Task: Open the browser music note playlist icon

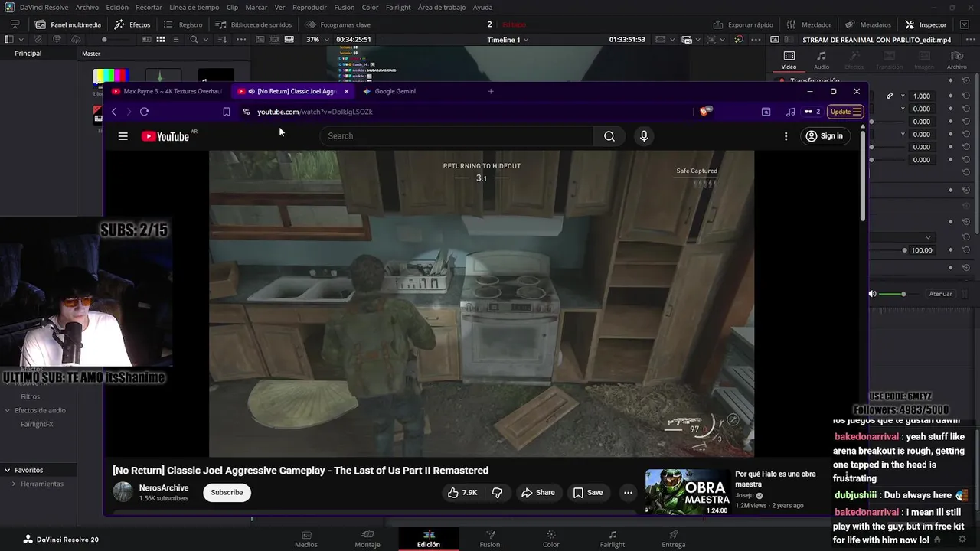Action: [790, 112]
